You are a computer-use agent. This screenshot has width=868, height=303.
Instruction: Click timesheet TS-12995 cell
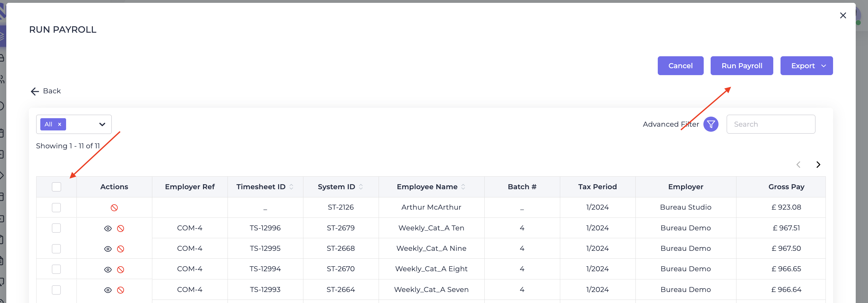[x=265, y=248]
